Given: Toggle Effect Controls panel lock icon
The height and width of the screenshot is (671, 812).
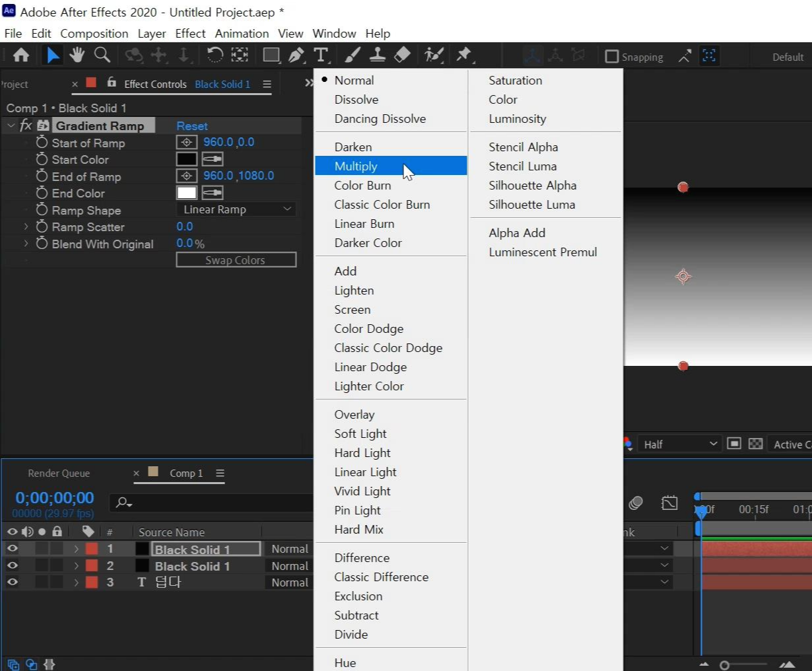Looking at the screenshot, I should tap(112, 83).
